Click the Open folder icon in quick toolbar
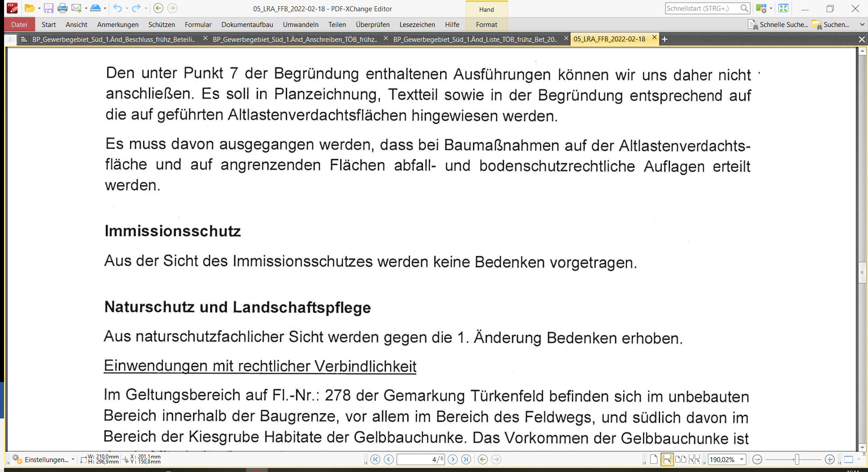868x472 pixels. (29, 8)
